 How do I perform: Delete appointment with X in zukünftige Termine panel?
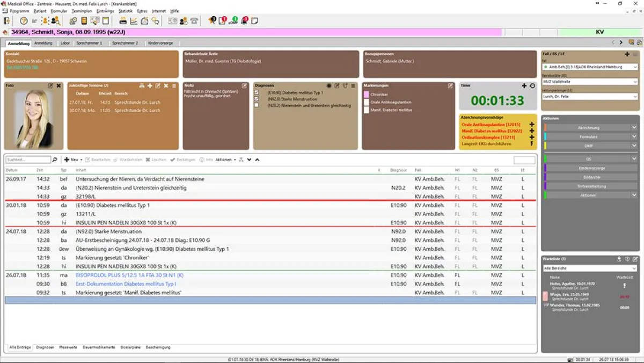pyautogui.click(x=166, y=85)
